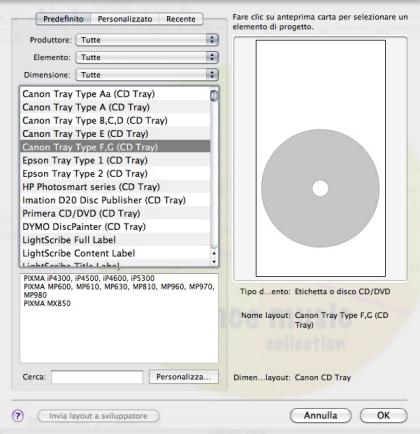Image resolution: width=420 pixels, height=434 pixels.
Task: Select Canon Tray Type B,C,D layout
Action: pyautogui.click(x=115, y=120)
